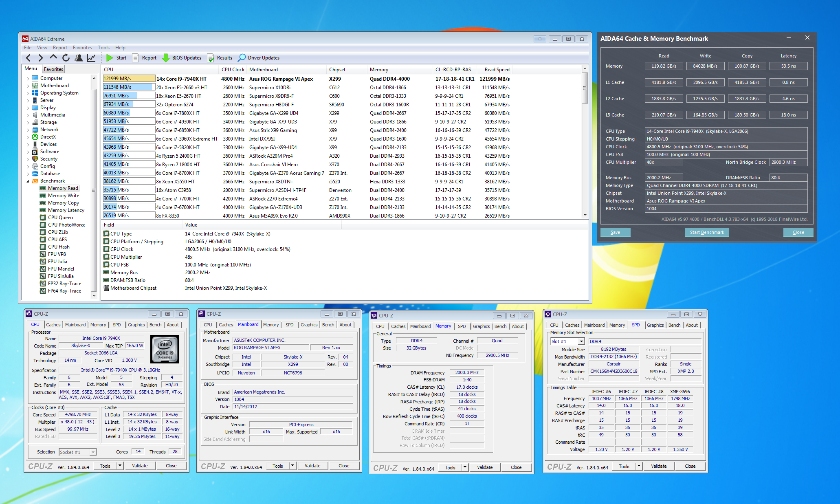
Task: Click BIOS Updates in the toolbar
Action: [x=182, y=58]
